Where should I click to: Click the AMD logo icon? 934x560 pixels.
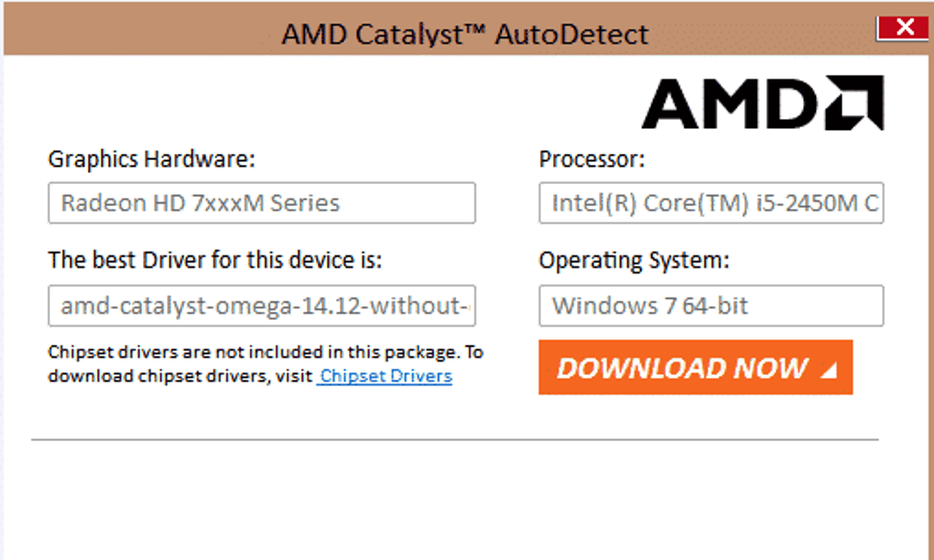pos(763,102)
